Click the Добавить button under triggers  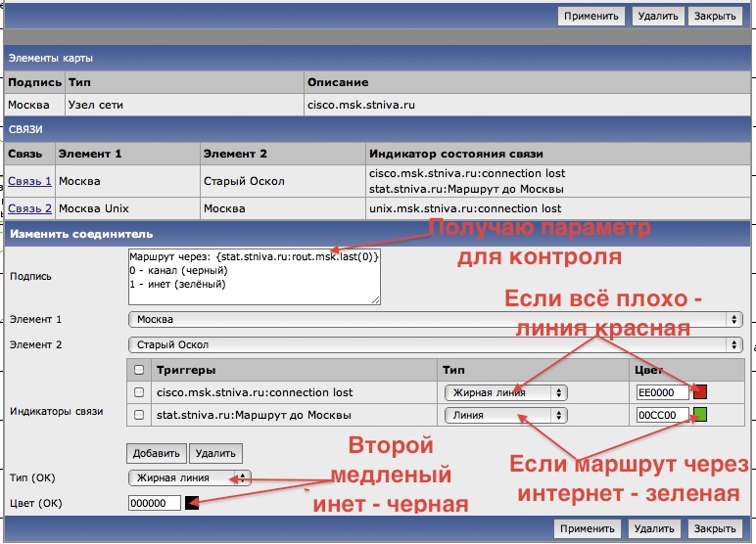click(156, 453)
